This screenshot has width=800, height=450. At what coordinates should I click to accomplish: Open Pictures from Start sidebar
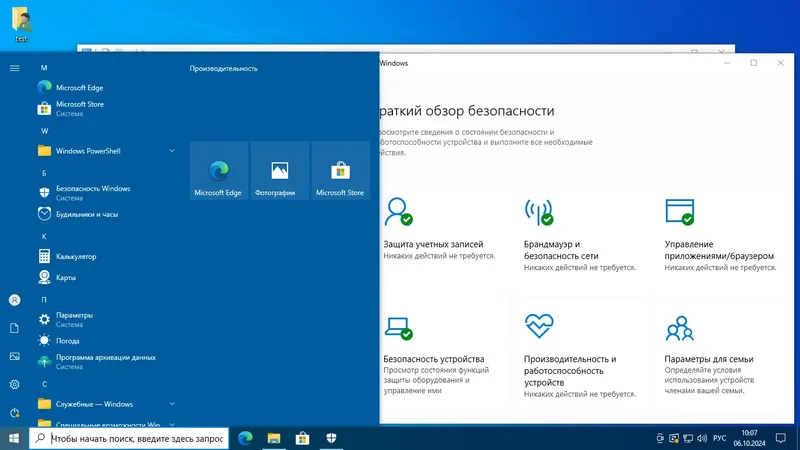[14, 356]
